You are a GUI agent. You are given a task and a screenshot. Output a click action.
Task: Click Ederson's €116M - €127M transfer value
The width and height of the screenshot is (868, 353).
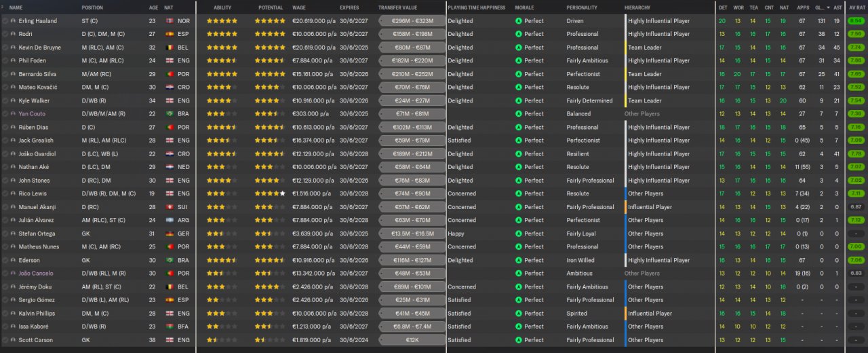click(412, 260)
